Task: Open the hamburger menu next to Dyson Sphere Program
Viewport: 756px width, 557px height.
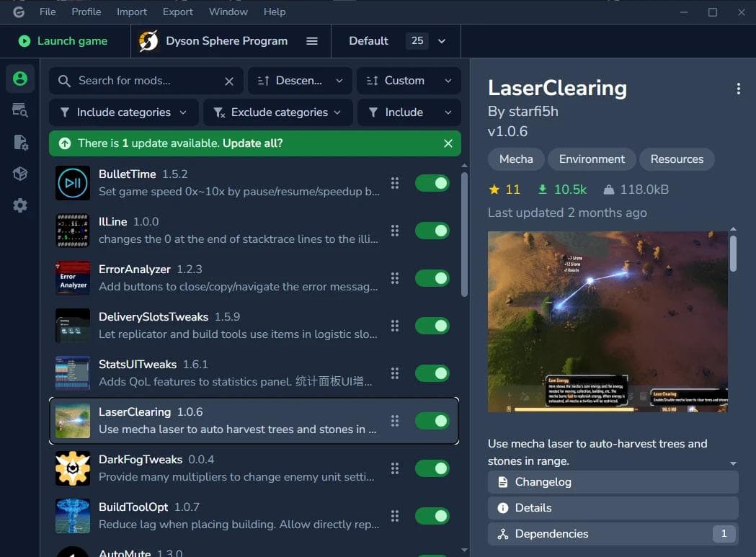Action: [x=312, y=41]
